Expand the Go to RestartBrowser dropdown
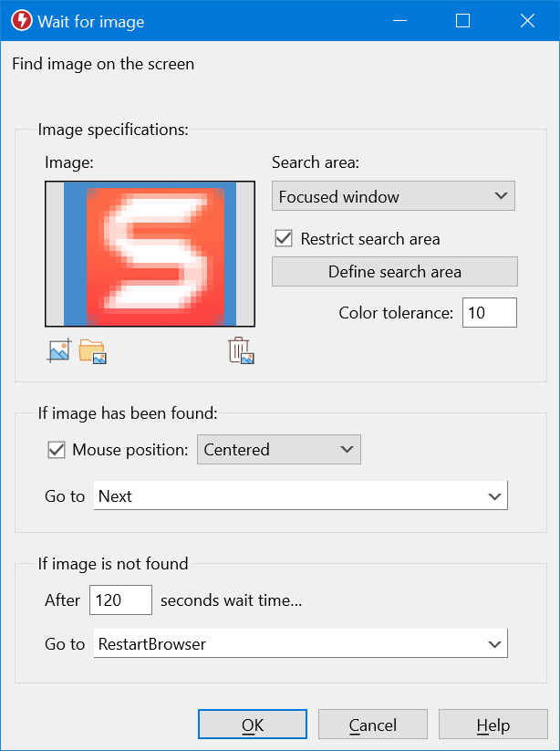The height and width of the screenshot is (751, 560). point(301,643)
